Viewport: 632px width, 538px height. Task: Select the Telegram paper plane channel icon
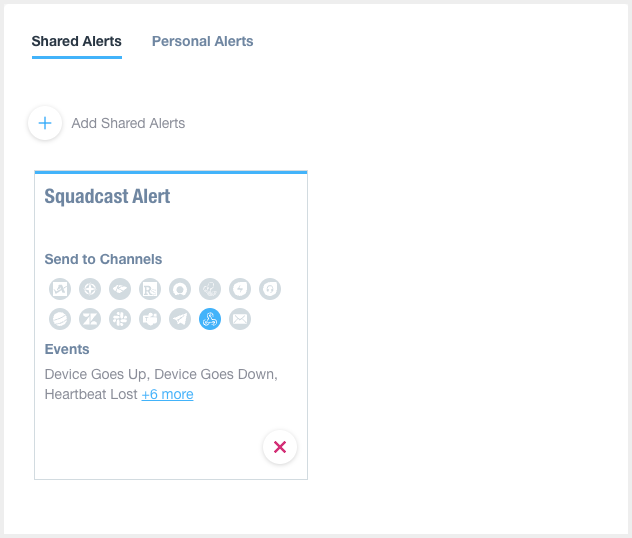(x=180, y=319)
